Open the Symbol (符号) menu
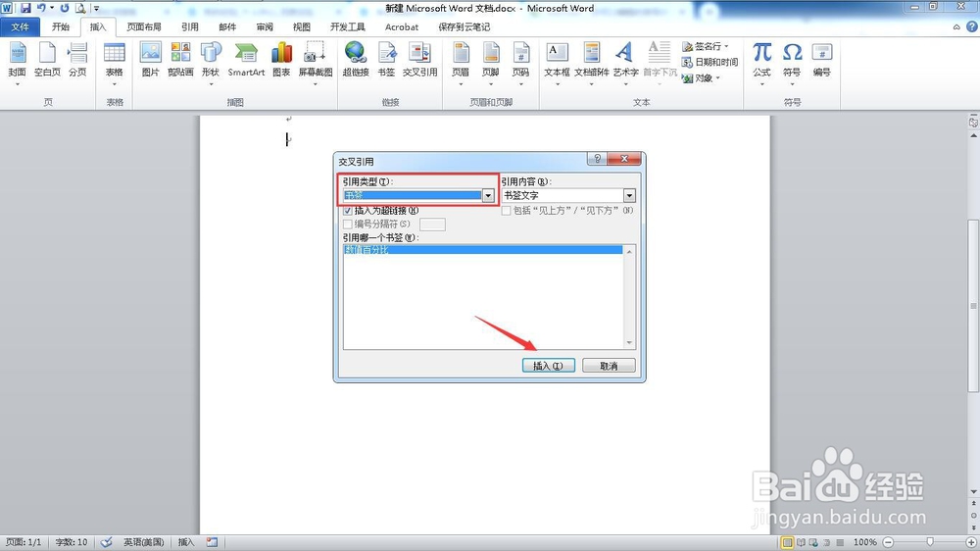980x551 pixels. pyautogui.click(x=792, y=63)
